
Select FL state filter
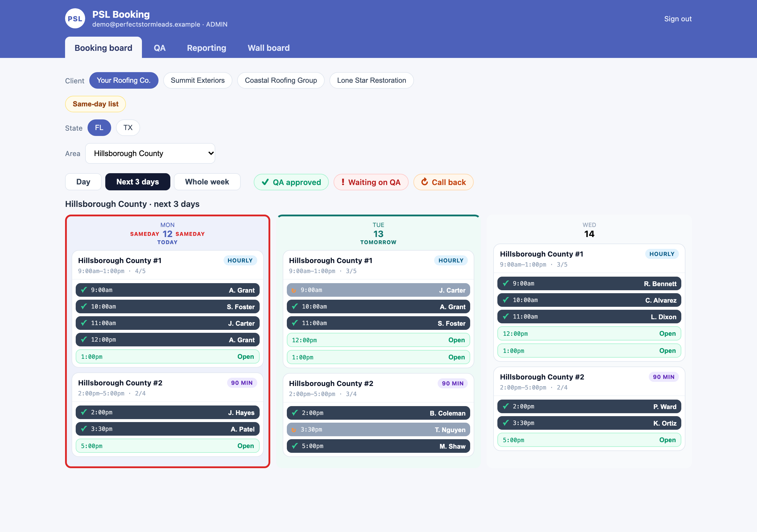99,128
